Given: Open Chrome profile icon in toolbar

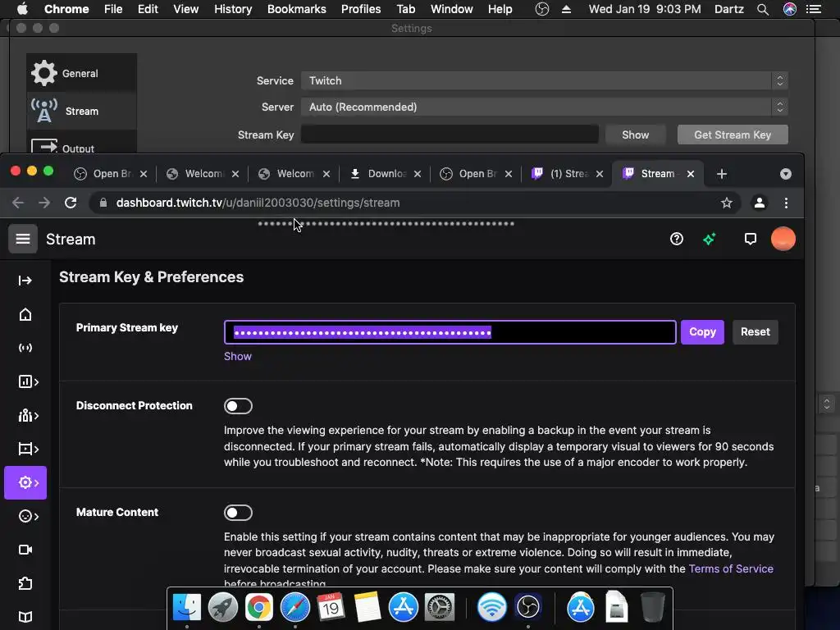Looking at the screenshot, I should [x=759, y=203].
